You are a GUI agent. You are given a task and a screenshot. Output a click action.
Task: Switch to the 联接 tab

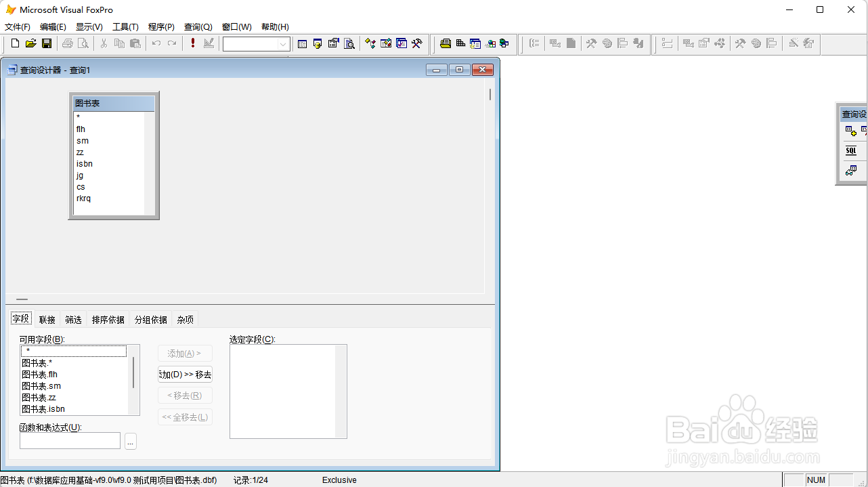click(47, 320)
